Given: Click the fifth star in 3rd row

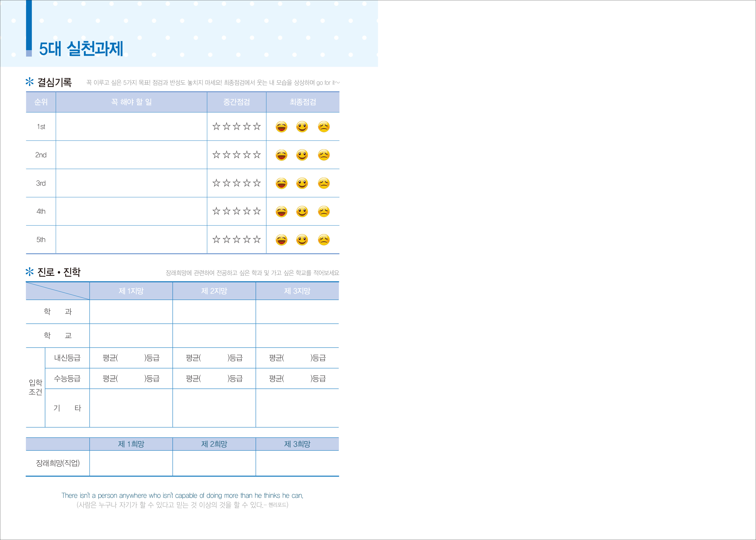Looking at the screenshot, I should pyautogui.click(x=257, y=183).
